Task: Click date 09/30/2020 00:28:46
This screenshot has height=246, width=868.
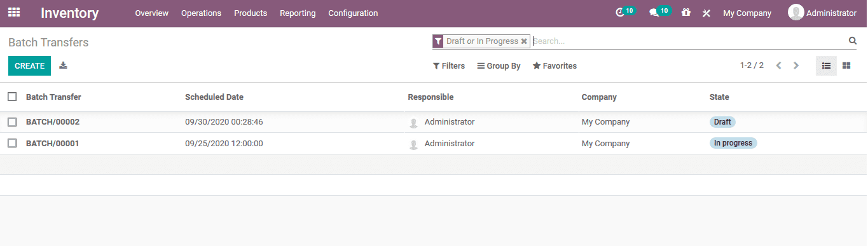Action: [x=224, y=122]
